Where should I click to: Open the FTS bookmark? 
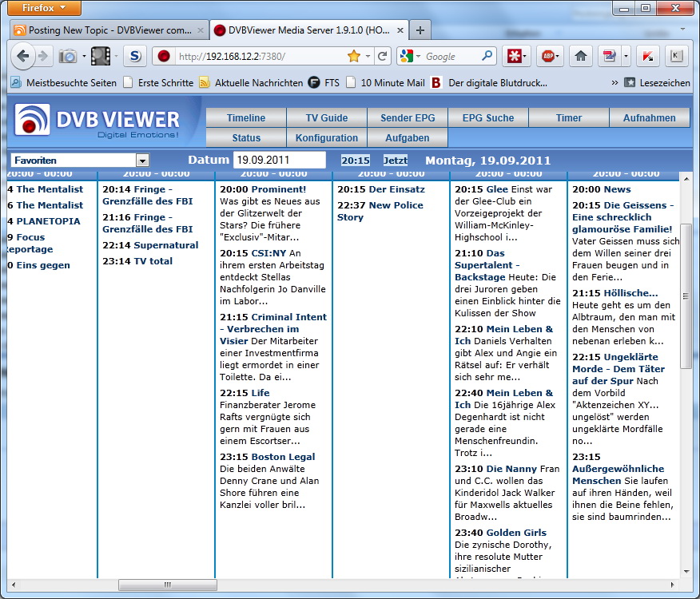(x=324, y=82)
